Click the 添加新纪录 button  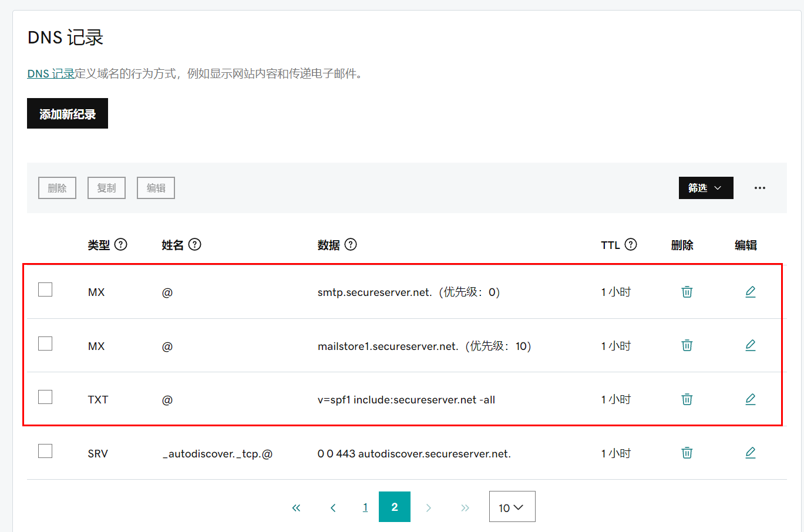pyautogui.click(x=68, y=113)
